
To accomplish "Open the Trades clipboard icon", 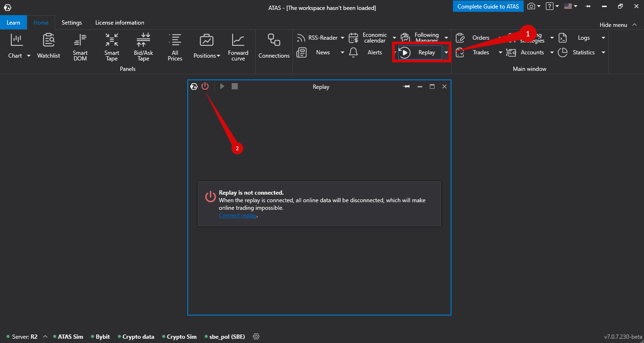I will (x=460, y=52).
